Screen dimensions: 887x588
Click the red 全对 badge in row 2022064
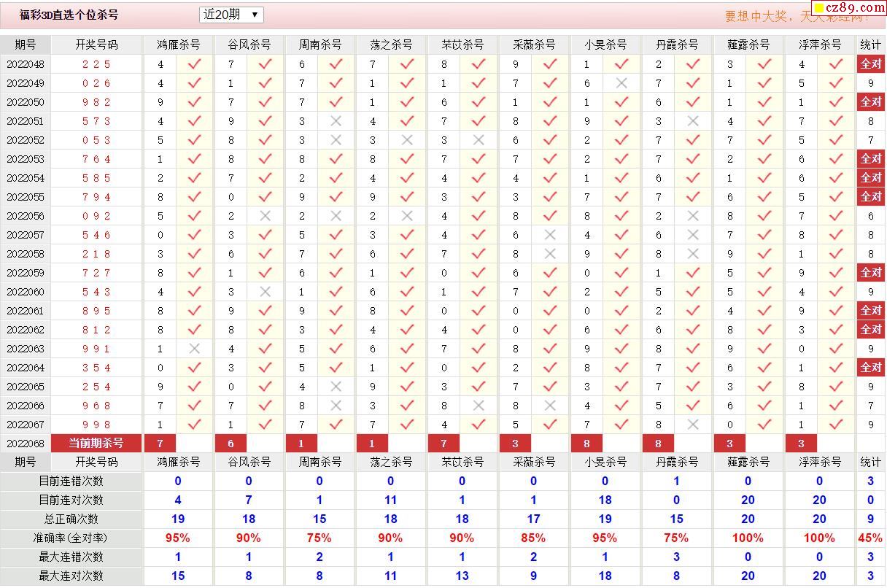point(871,368)
